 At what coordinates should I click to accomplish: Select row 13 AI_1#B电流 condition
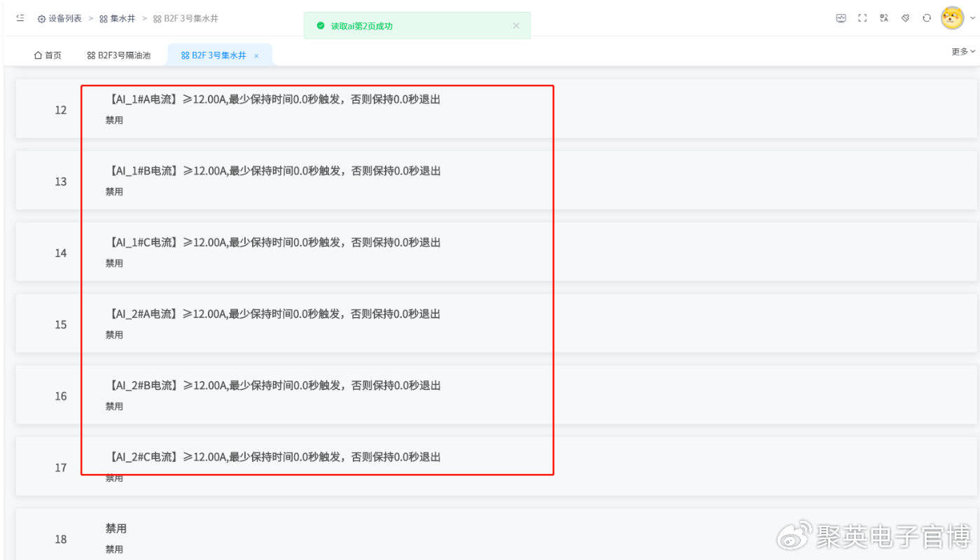coord(274,171)
